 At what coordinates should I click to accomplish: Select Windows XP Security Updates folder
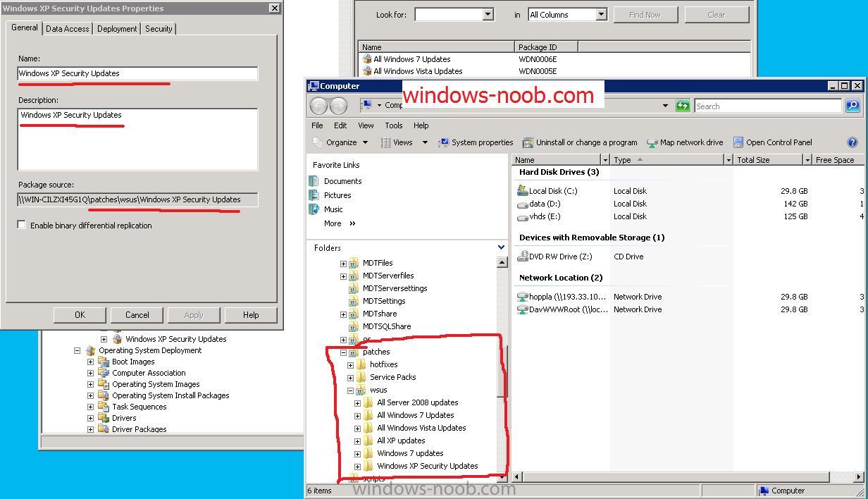(x=427, y=466)
